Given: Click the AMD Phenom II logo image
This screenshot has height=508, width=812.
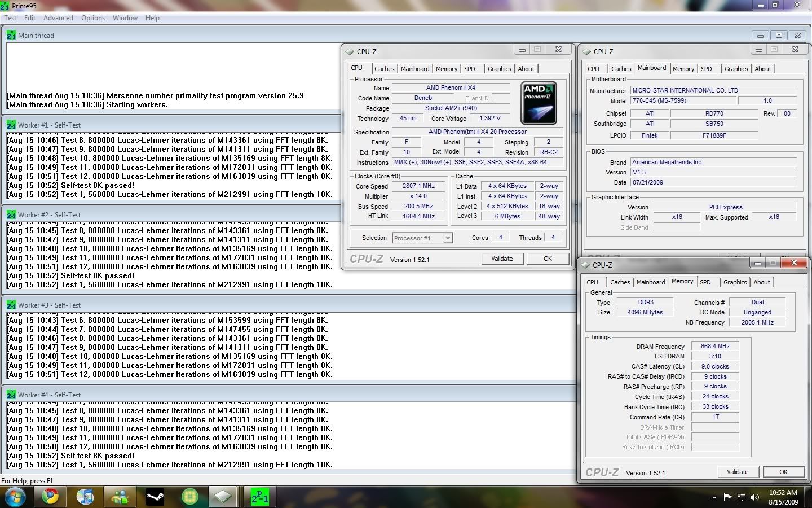Looking at the screenshot, I should coord(539,103).
